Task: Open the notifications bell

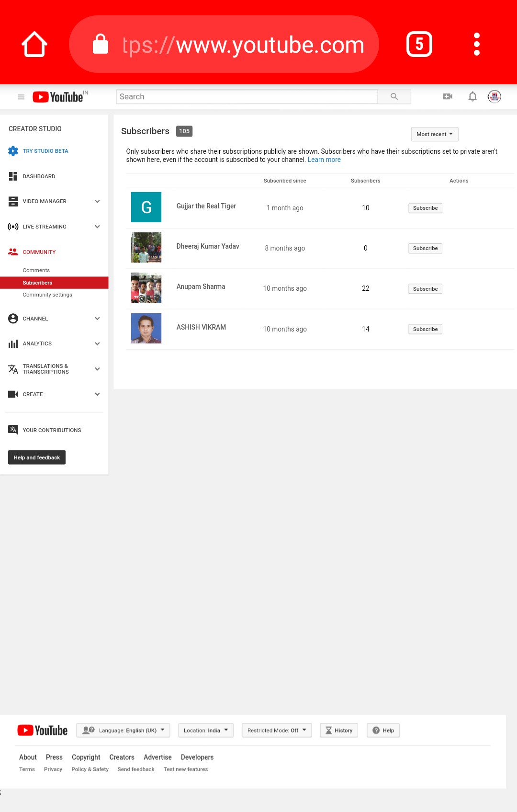Action: click(x=472, y=97)
